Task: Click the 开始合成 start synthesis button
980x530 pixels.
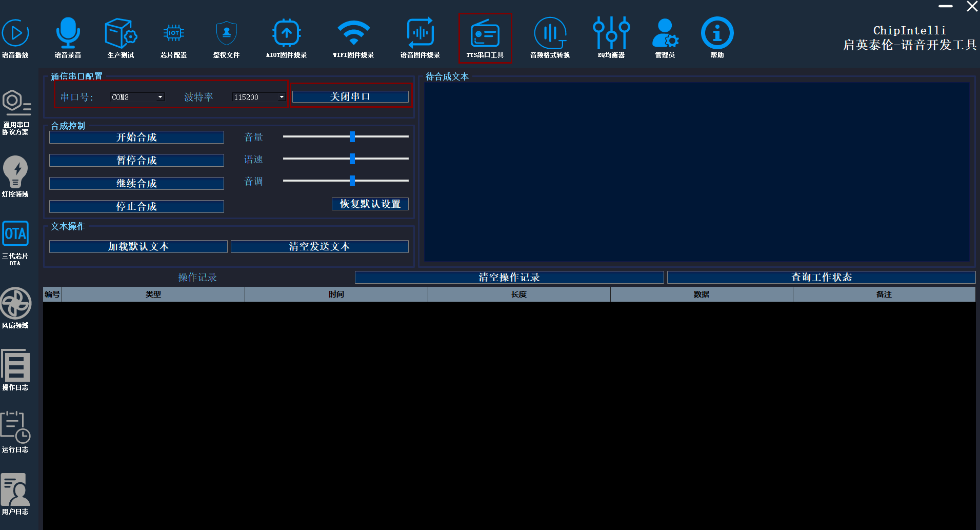Action: pyautogui.click(x=136, y=137)
